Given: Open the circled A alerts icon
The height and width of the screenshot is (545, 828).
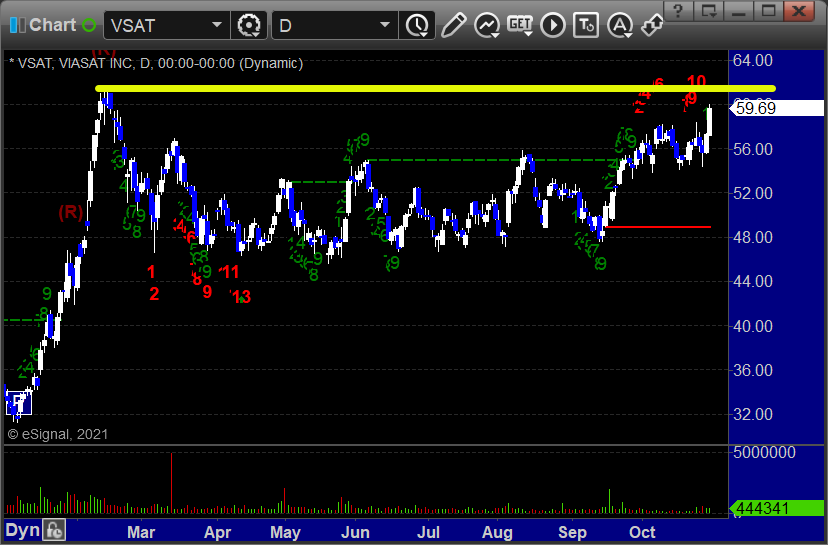Looking at the screenshot, I should [x=619, y=25].
